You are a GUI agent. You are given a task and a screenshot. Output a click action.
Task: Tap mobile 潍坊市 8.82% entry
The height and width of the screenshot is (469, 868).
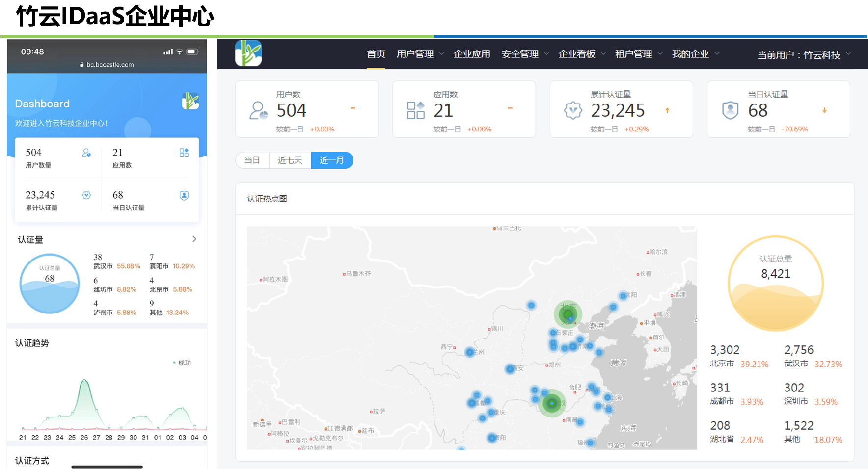point(115,285)
